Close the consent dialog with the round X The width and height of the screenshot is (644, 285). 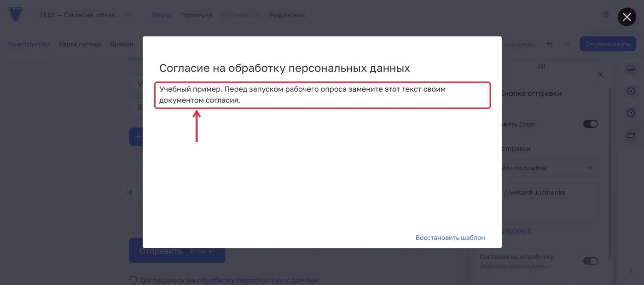[627, 17]
